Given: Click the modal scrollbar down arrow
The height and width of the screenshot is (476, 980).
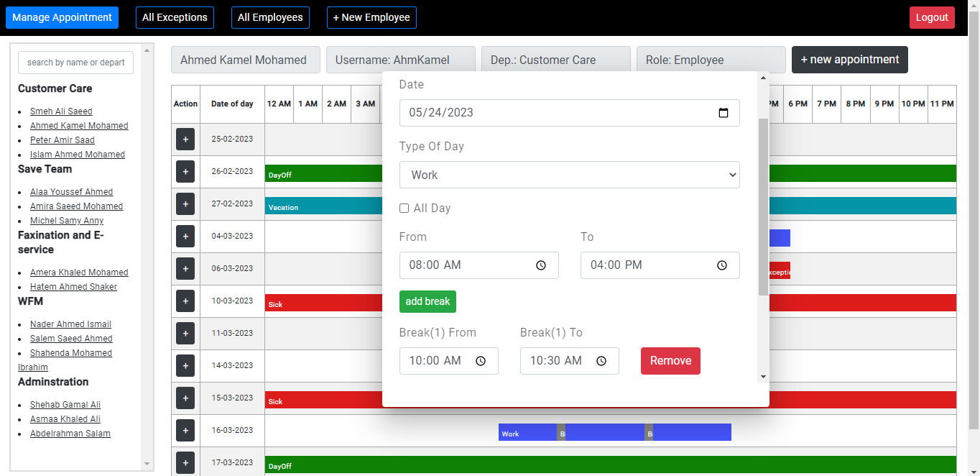Looking at the screenshot, I should click(763, 377).
